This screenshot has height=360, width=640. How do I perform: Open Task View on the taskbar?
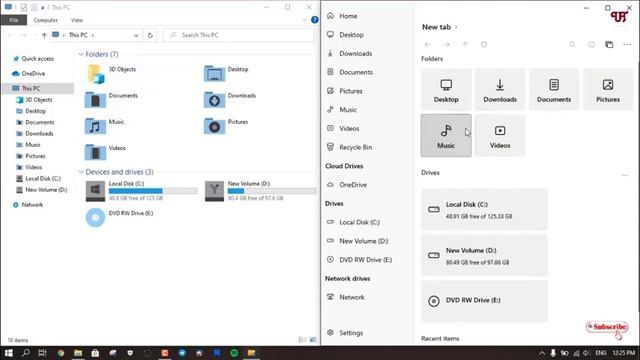tap(42, 353)
